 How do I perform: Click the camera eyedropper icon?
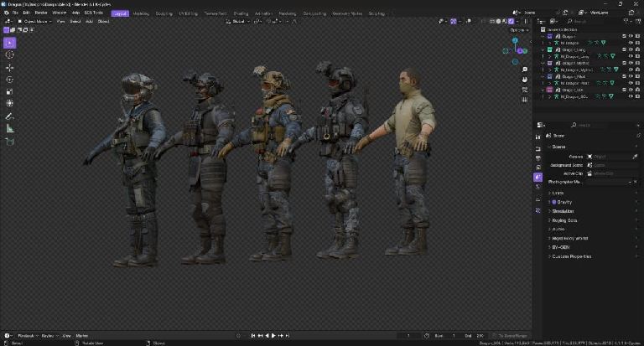pyautogui.click(x=635, y=157)
